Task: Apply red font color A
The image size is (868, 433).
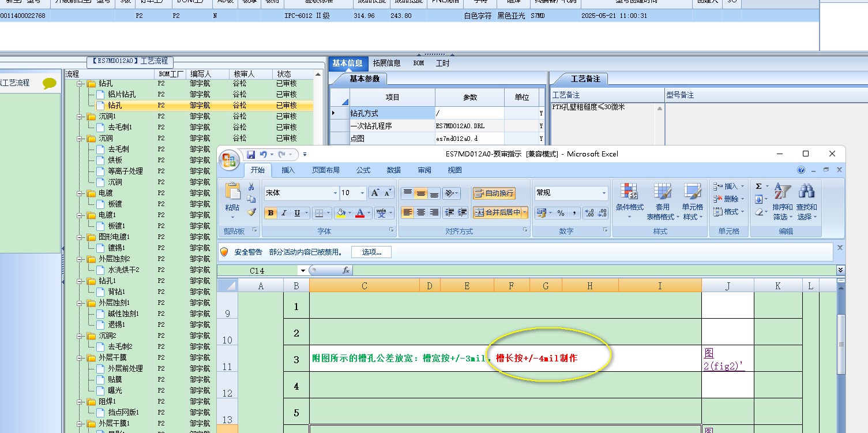Action: 360,213
